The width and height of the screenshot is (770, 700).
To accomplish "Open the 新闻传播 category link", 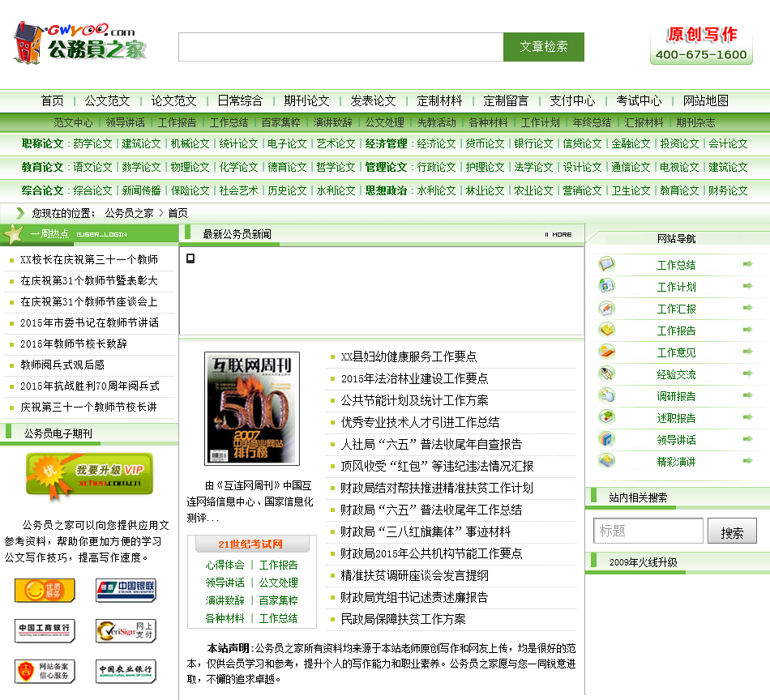I will point(141,190).
